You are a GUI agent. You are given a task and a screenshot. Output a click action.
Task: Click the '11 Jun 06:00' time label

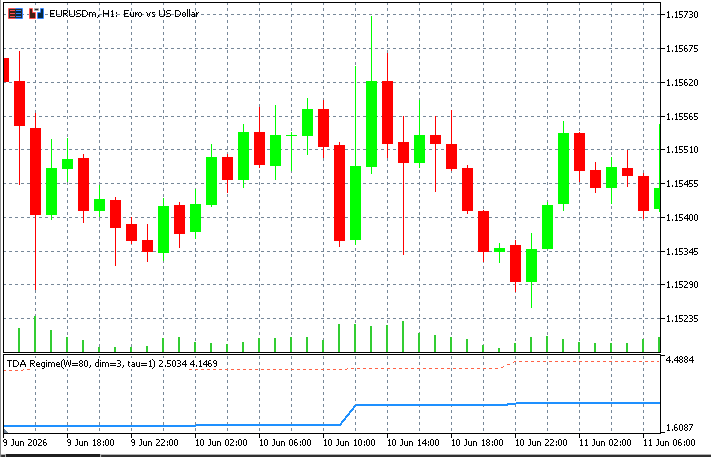669,442
